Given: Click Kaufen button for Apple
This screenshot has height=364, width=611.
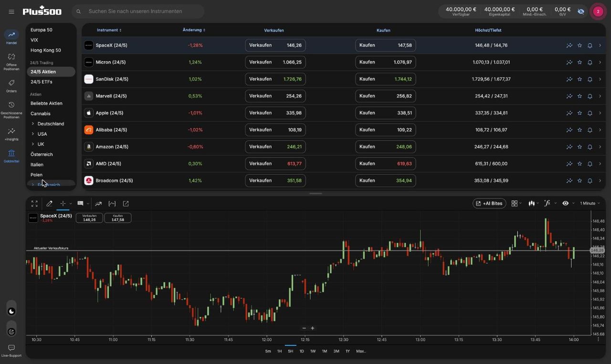Looking at the screenshot, I should 385,113.
